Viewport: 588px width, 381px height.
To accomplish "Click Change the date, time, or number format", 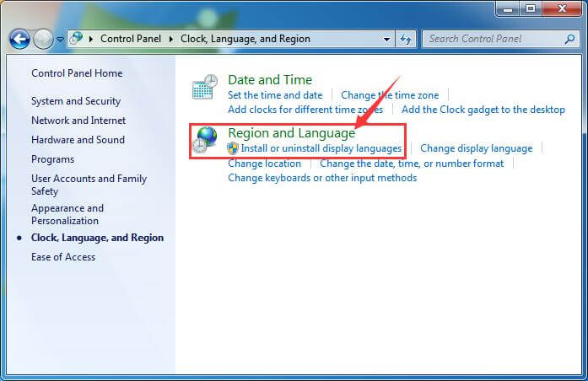I will coord(412,164).
